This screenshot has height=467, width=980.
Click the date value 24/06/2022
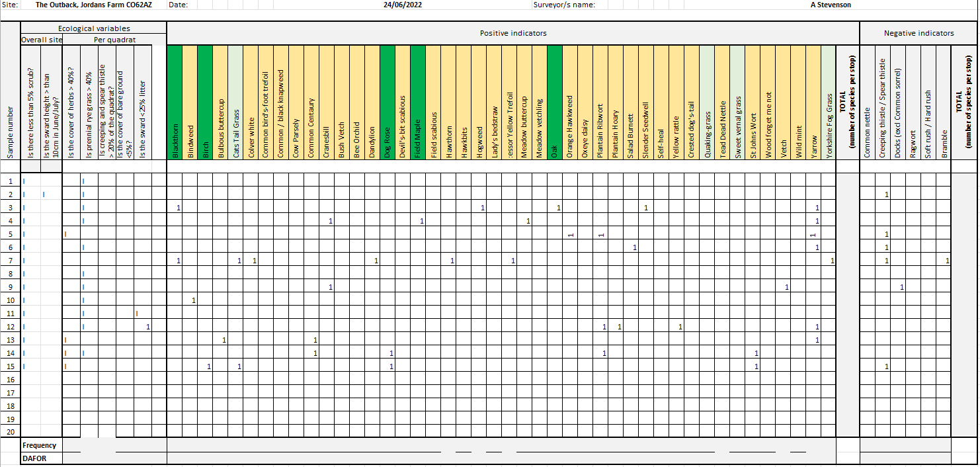403,5
